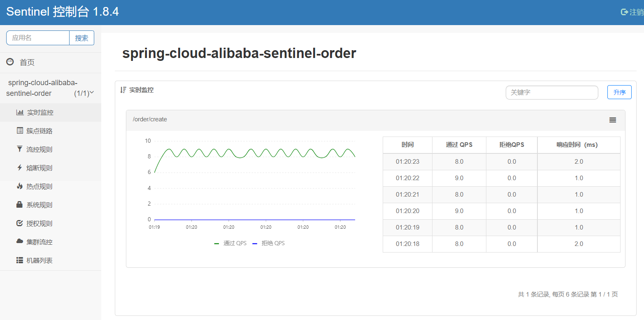Open 集群流控 via the cloud icon
Screen dimensions: 644x320
coord(19,241)
